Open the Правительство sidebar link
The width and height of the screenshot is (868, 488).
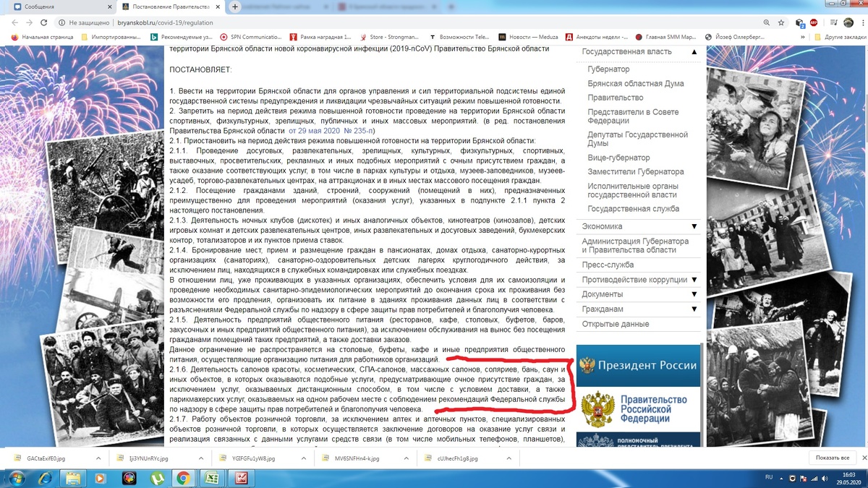(616, 98)
